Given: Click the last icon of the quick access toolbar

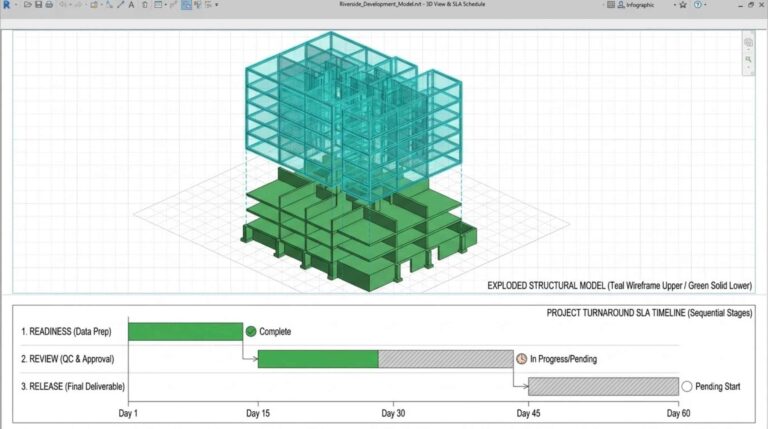Looking at the screenshot, I should click(x=209, y=4).
